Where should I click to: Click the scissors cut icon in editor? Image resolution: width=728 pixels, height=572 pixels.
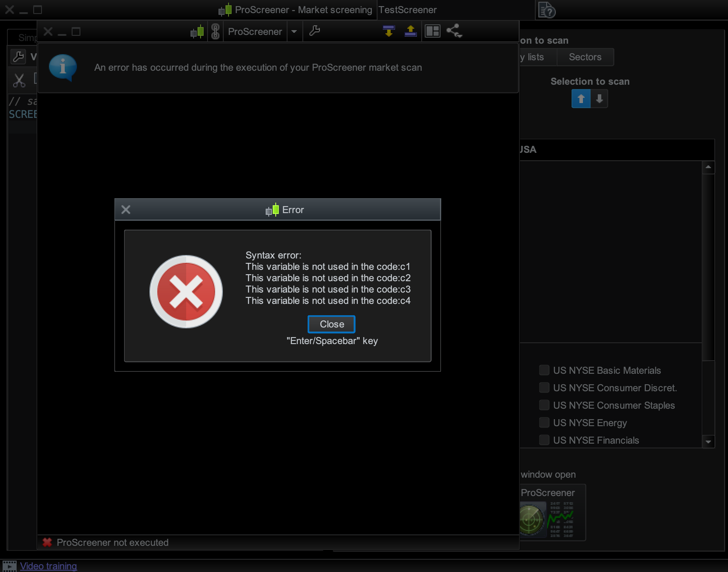tap(19, 80)
